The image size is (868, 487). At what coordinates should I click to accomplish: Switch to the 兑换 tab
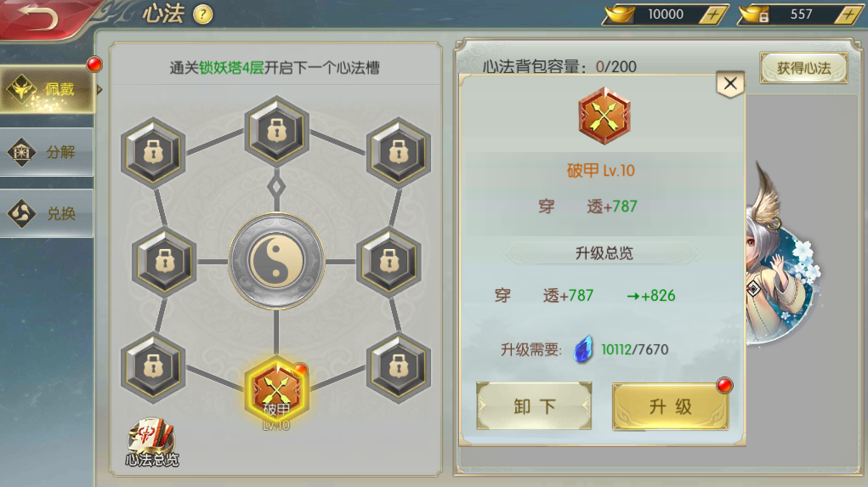tap(47, 213)
